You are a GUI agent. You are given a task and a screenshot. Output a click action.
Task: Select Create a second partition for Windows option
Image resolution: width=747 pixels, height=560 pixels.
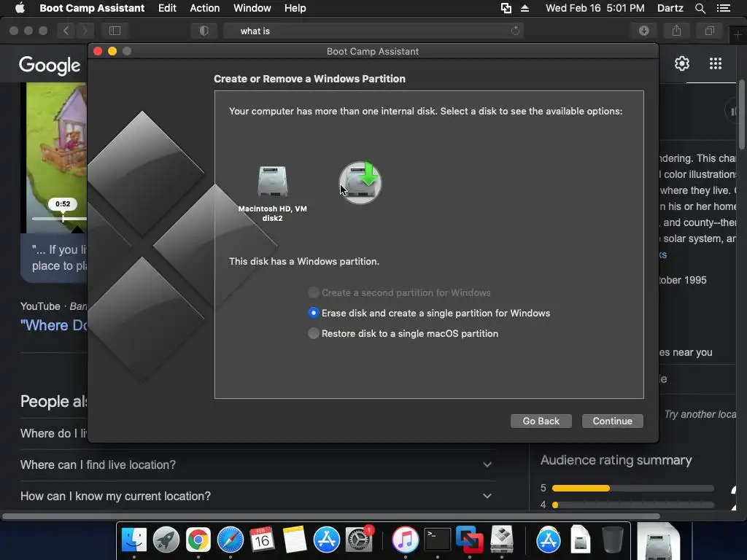pyautogui.click(x=314, y=292)
